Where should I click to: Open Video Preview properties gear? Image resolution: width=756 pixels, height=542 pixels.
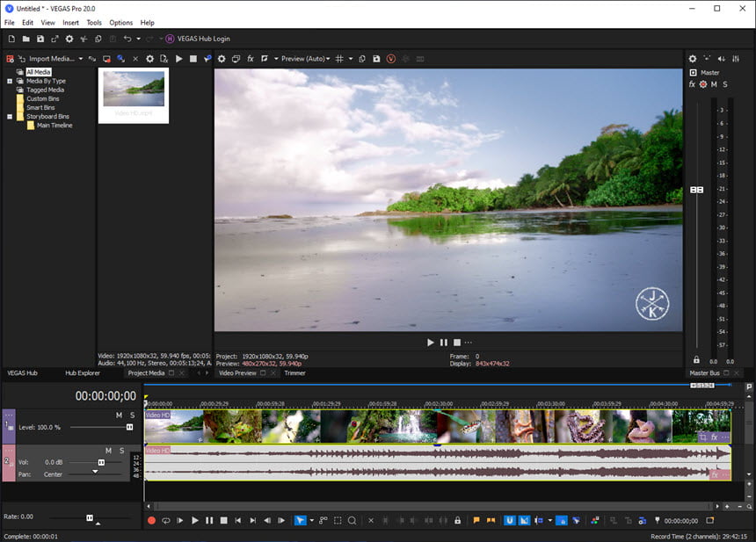click(x=222, y=59)
